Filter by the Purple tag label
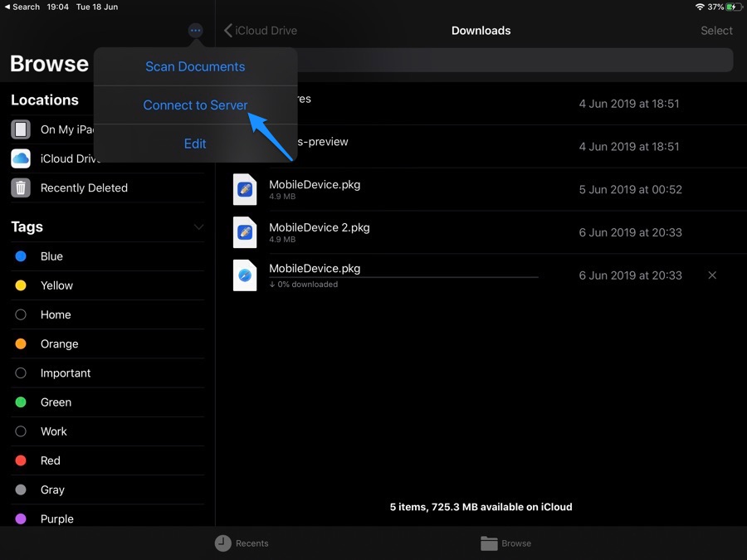The width and height of the screenshot is (747, 560). (57, 519)
